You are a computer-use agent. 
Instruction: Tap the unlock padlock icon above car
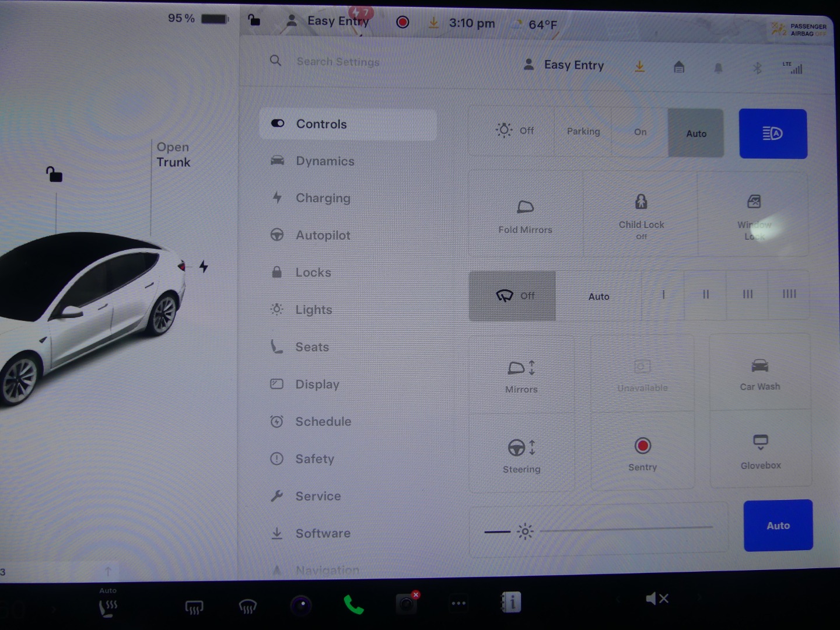tap(54, 174)
